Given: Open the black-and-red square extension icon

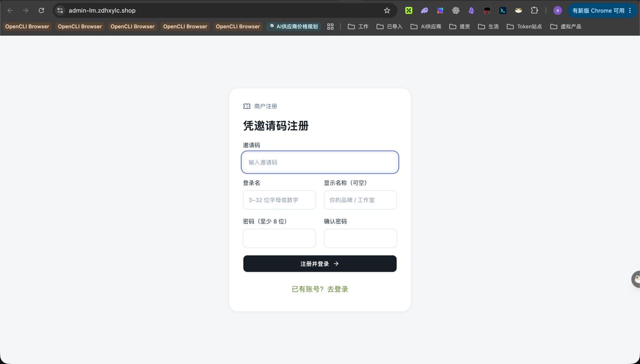Looking at the screenshot, I should (487, 11).
